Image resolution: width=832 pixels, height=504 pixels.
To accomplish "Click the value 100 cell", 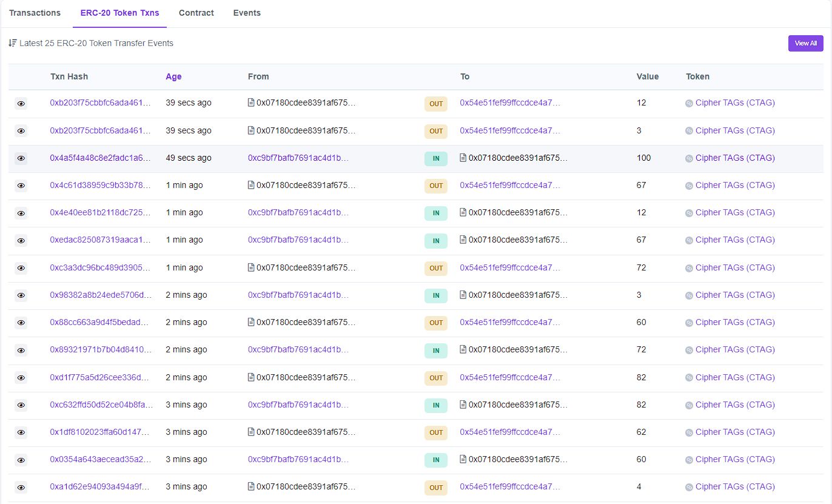I will pos(643,158).
